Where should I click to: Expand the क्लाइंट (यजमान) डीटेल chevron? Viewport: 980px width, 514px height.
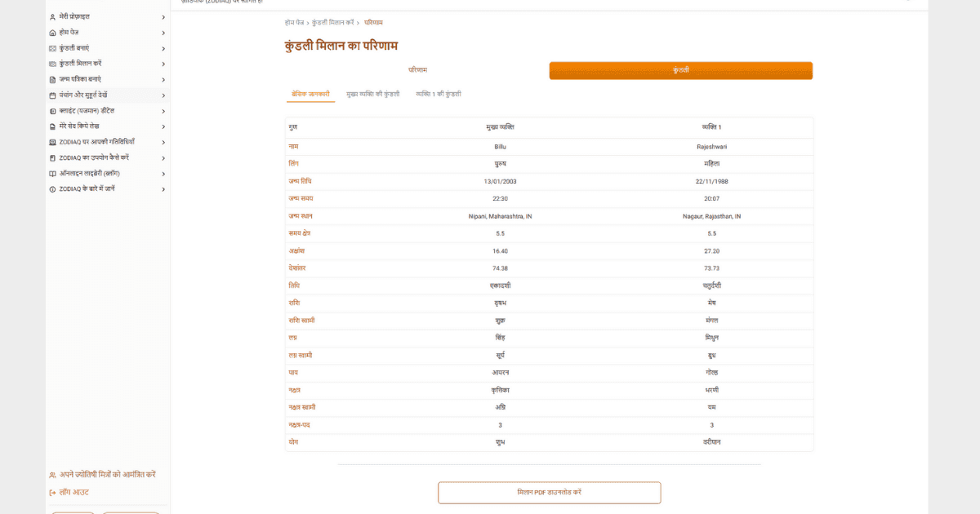click(163, 111)
